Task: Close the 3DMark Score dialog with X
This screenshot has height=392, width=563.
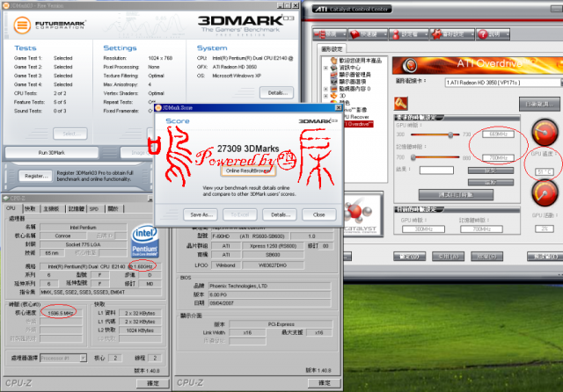Action: point(338,107)
